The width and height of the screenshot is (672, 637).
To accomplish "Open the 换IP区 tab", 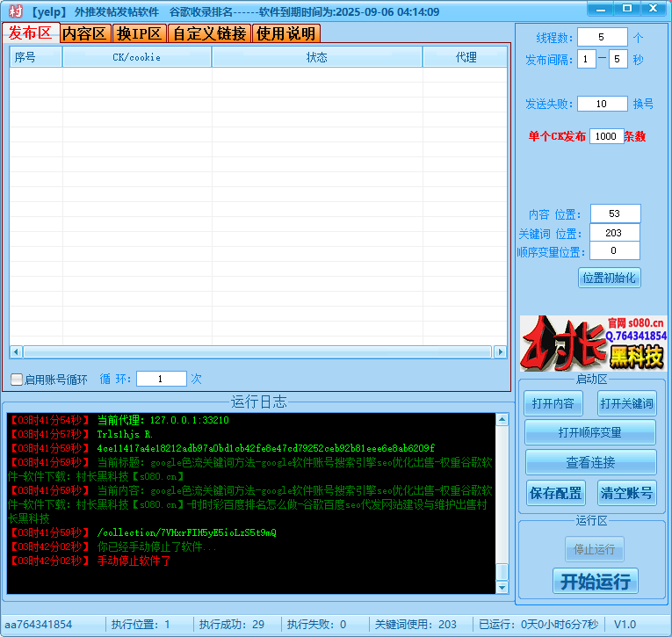I will tap(140, 33).
